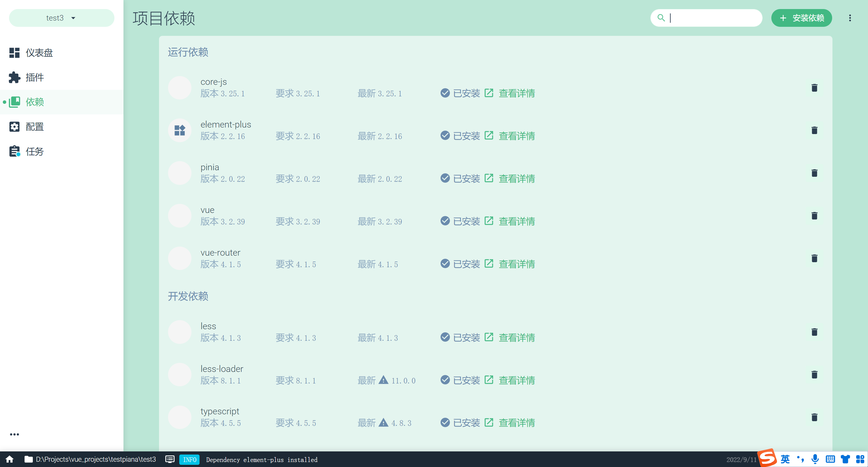Viewport: 868px width, 467px height.
Task: Open 任务 tasks section
Action: point(34,152)
